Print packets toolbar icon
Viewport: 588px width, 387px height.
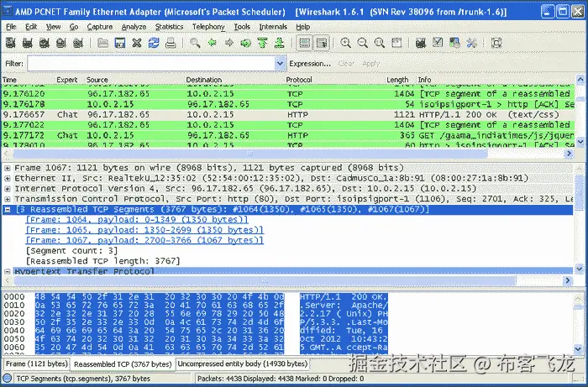click(x=171, y=43)
